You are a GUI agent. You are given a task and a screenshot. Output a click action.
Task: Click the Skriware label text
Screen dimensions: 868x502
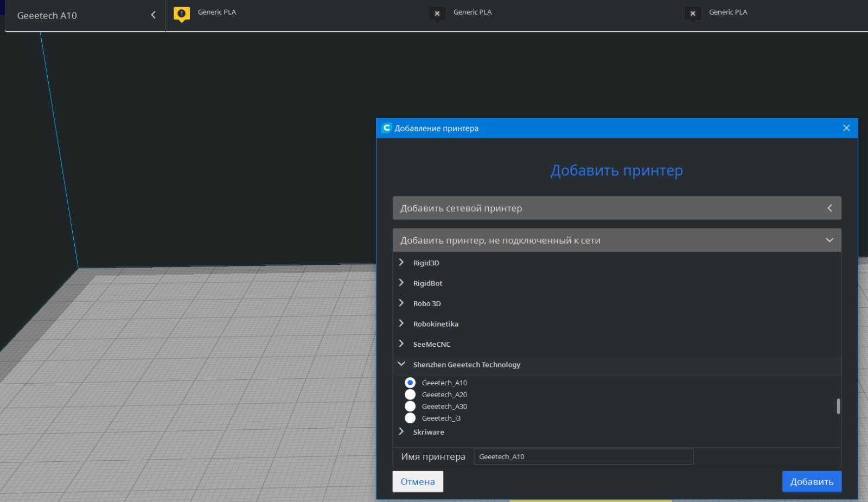click(429, 432)
